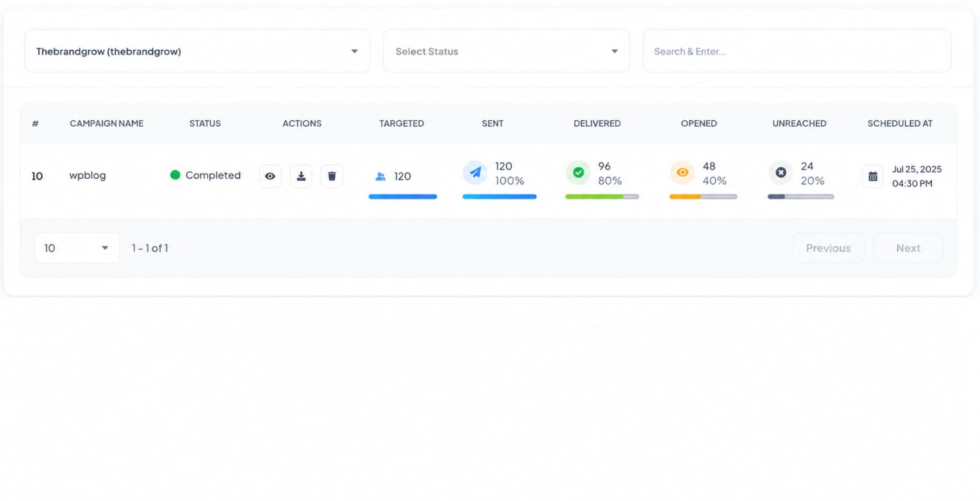Click the UNREACHED column header
Viewport: 980px width, 501px height.
tap(799, 124)
